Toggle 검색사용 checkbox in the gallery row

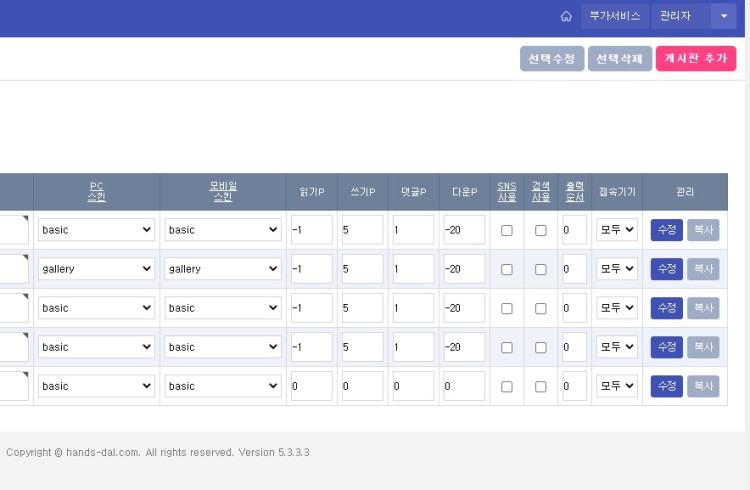click(x=541, y=269)
